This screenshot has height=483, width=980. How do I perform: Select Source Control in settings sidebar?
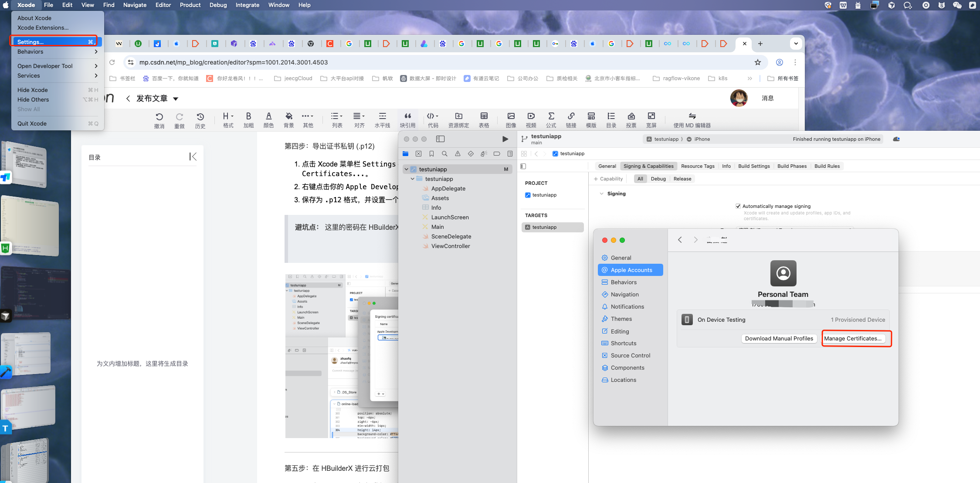coord(630,355)
